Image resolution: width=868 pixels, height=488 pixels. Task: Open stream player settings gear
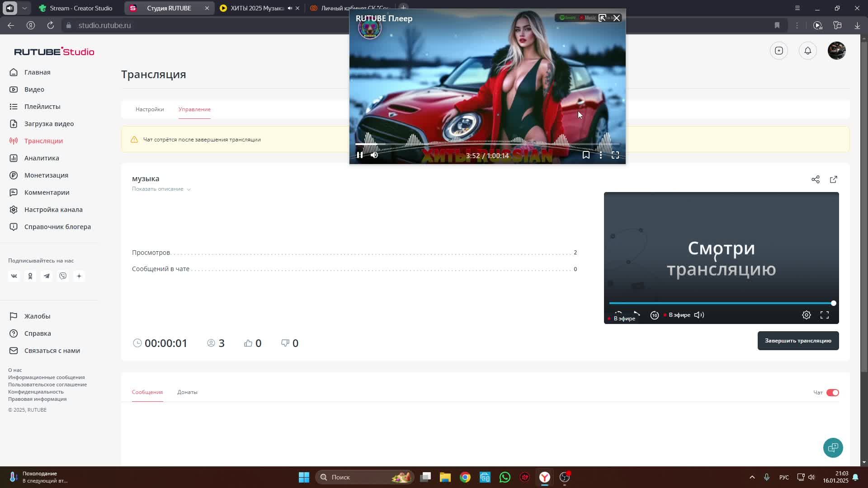807,315
